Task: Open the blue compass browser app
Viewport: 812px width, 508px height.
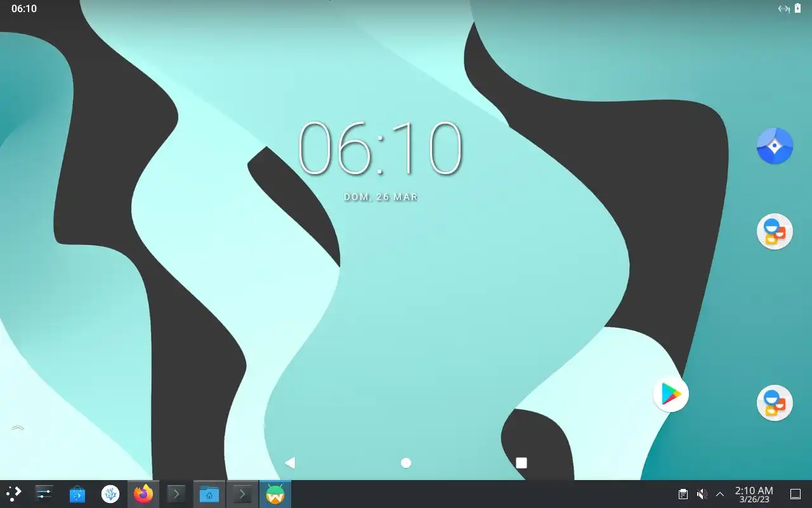Action: (x=775, y=146)
